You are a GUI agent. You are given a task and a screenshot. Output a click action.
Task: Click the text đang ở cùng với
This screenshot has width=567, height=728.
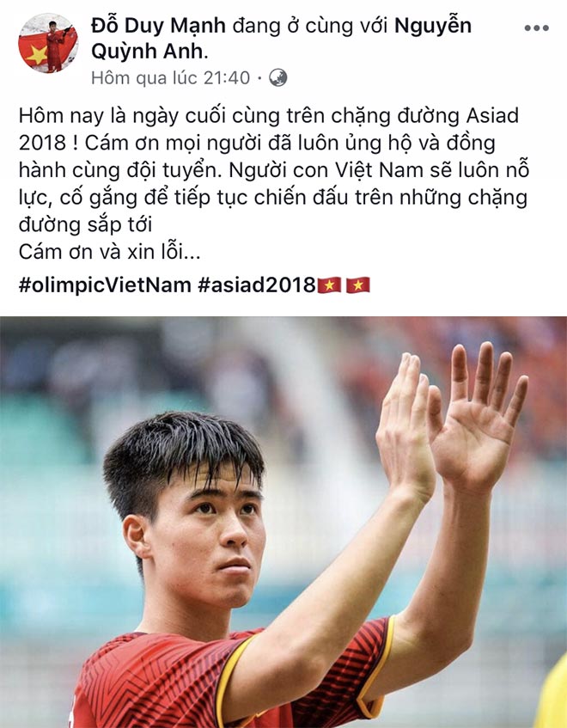click(310, 26)
